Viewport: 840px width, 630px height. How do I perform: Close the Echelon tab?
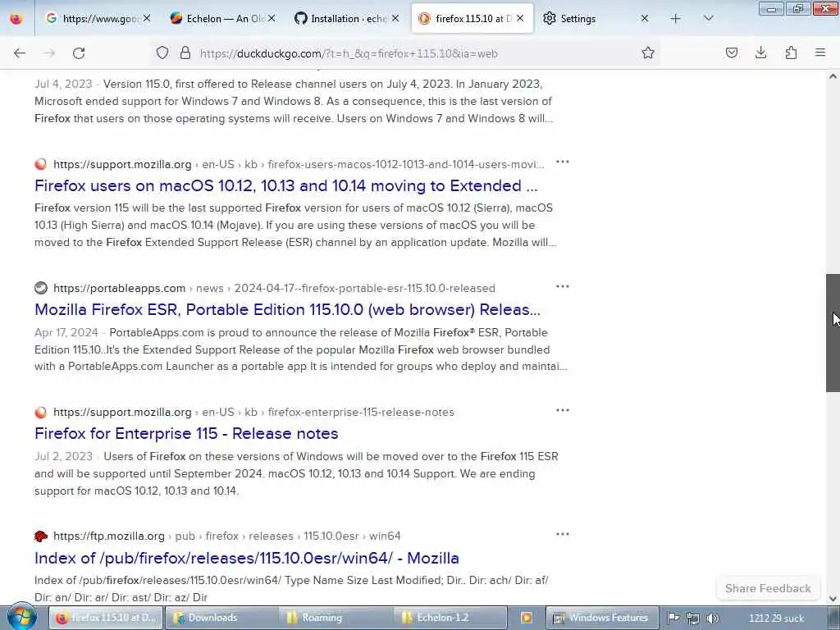(x=272, y=19)
